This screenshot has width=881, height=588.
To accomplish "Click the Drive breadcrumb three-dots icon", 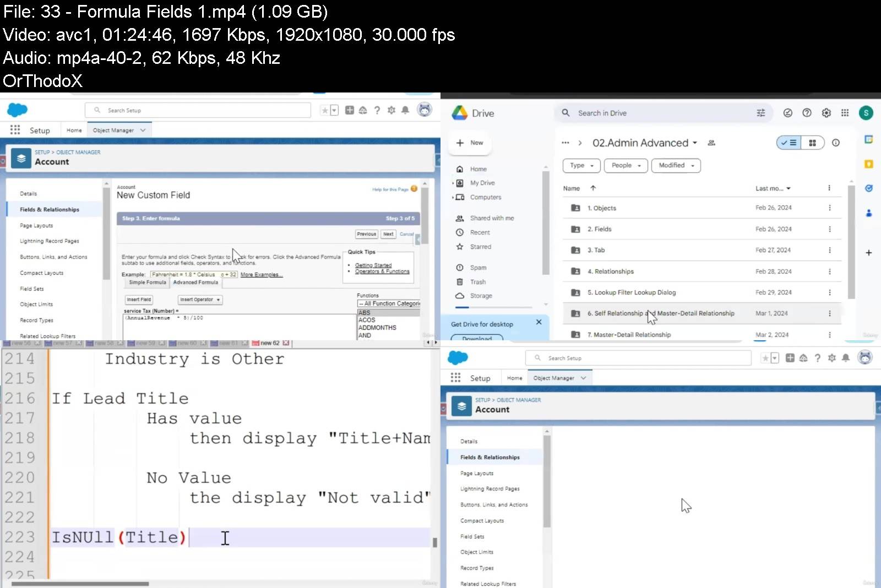I will pyautogui.click(x=565, y=143).
